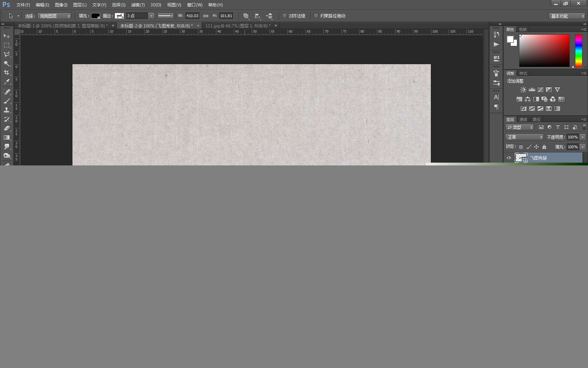
Task: Open 基本功能 workspace dropdown
Action: (567, 16)
